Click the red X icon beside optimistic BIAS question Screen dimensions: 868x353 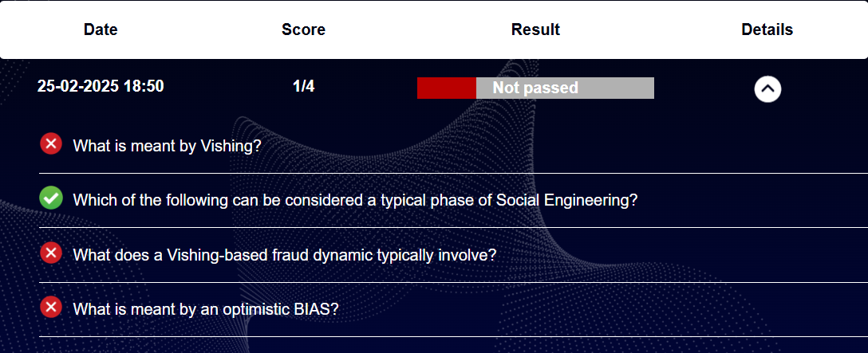[x=51, y=307]
